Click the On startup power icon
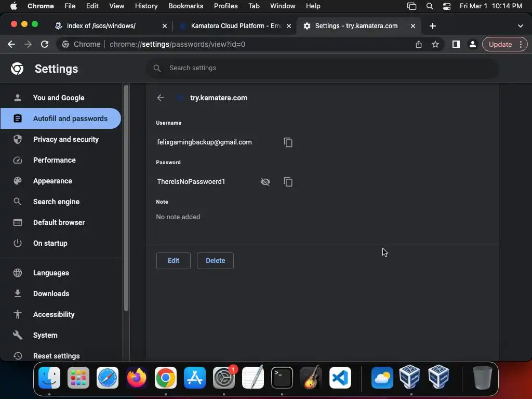Viewport: 532px width, 399px height. point(18,243)
